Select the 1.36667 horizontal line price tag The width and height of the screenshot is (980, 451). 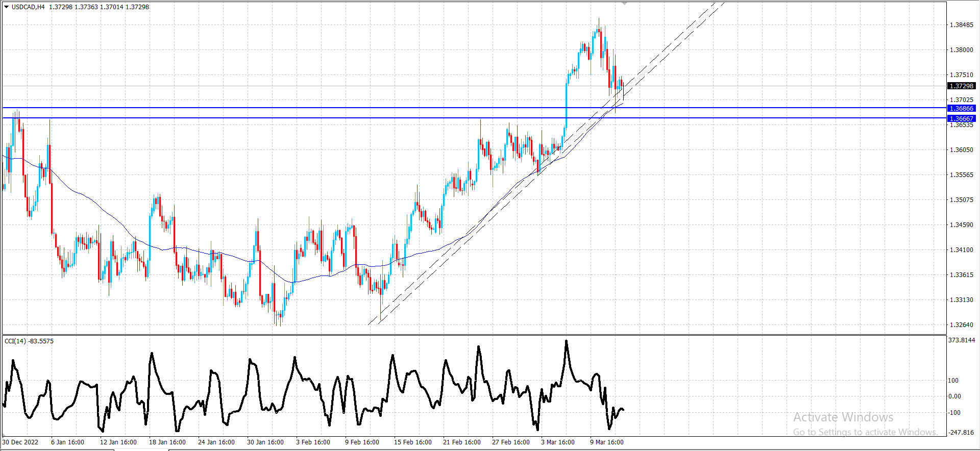tap(962, 118)
